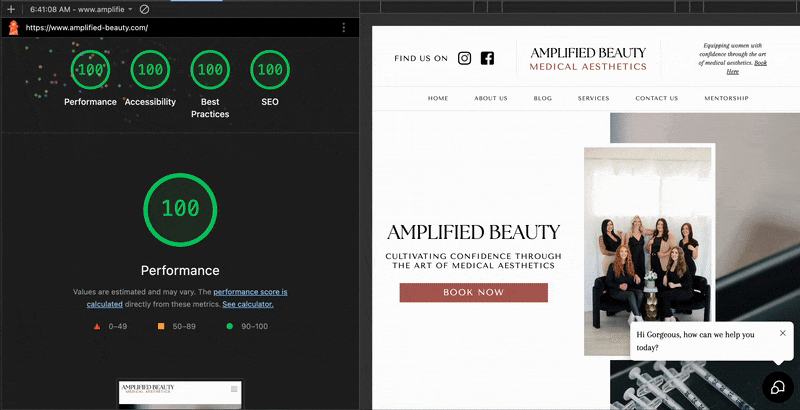Screen dimensions: 800x410
Task: Select About Us in the navigation
Action: (491, 99)
